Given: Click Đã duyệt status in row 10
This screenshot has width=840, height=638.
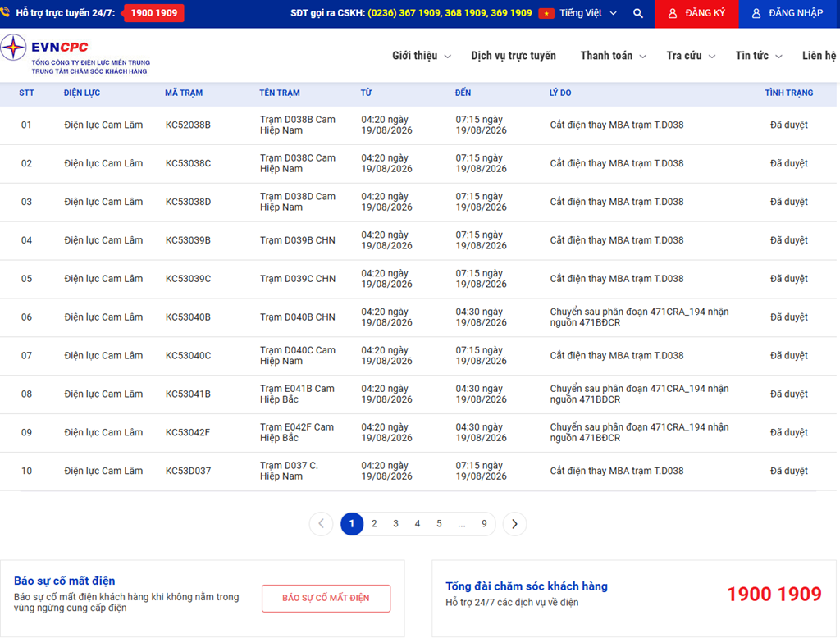Looking at the screenshot, I should click(x=788, y=472).
